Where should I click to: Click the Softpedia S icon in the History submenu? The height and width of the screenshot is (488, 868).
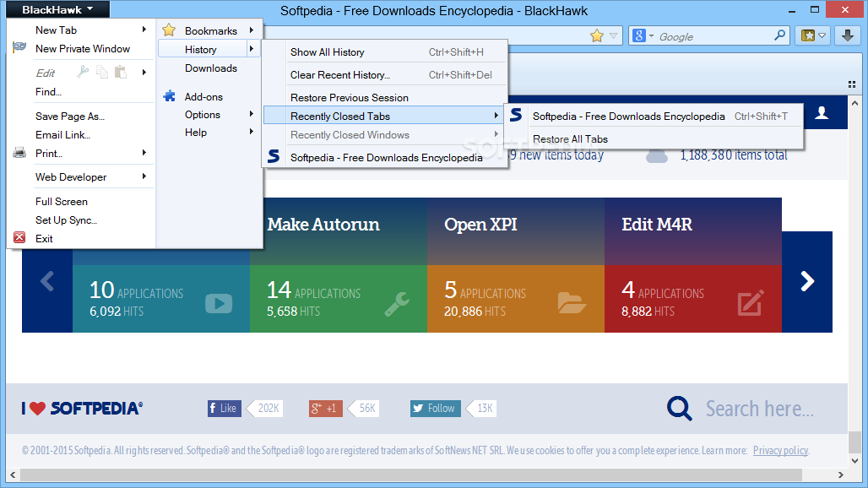(x=274, y=156)
